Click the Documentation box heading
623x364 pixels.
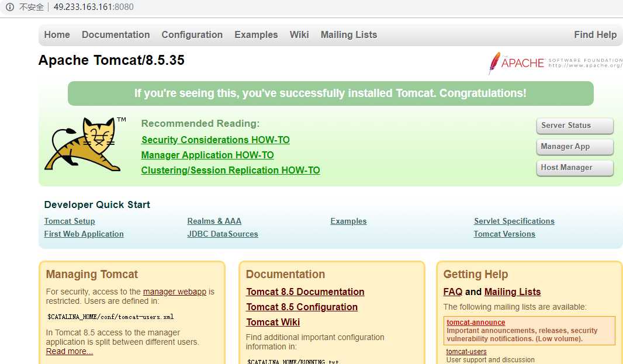click(x=285, y=274)
